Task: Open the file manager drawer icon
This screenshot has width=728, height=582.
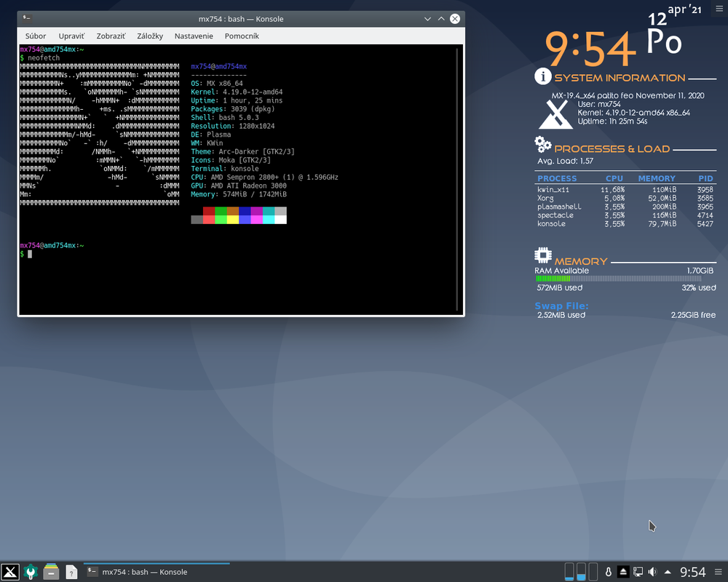Action: coord(51,572)
